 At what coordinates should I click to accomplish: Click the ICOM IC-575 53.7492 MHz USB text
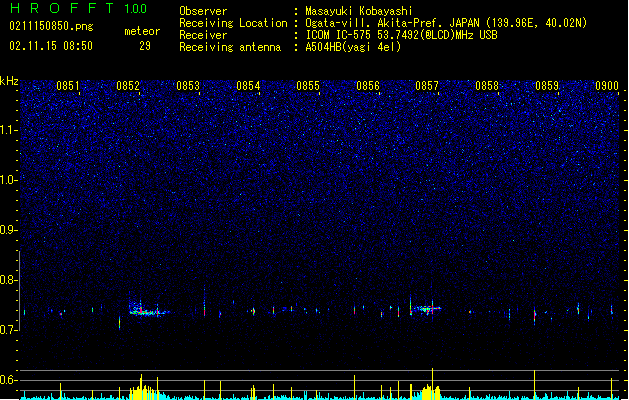(401, 35)
